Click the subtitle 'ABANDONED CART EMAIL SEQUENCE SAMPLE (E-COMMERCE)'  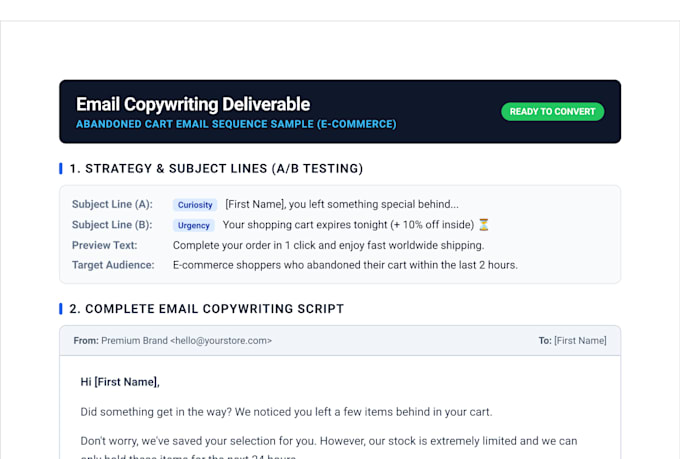(x=236, y=124)
